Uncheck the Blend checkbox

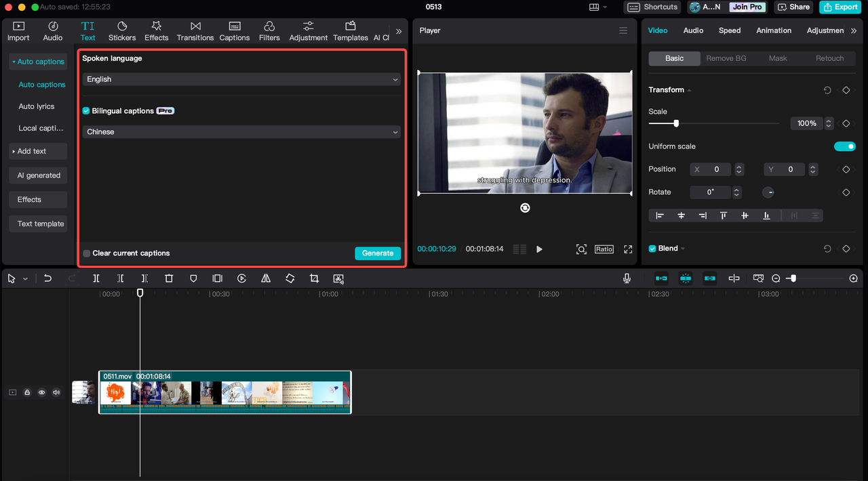point(652,249)
